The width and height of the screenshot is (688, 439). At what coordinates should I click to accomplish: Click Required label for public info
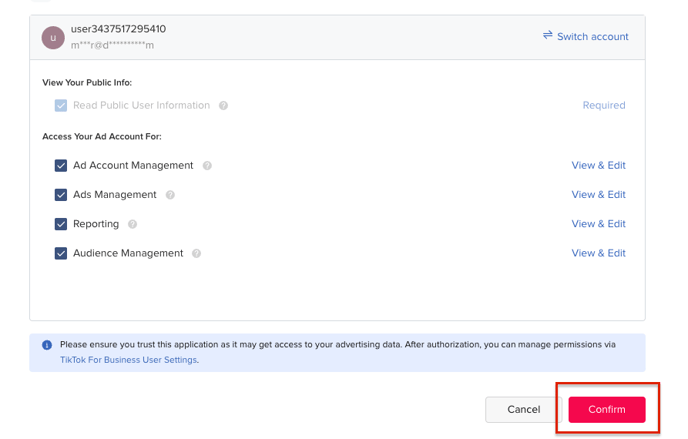click(x=604, y=106)
